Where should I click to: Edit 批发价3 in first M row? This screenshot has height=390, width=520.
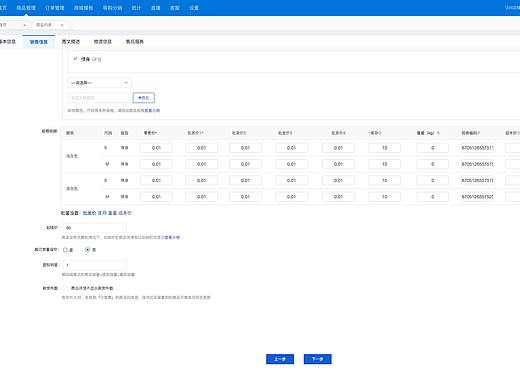tap(291, 164)
